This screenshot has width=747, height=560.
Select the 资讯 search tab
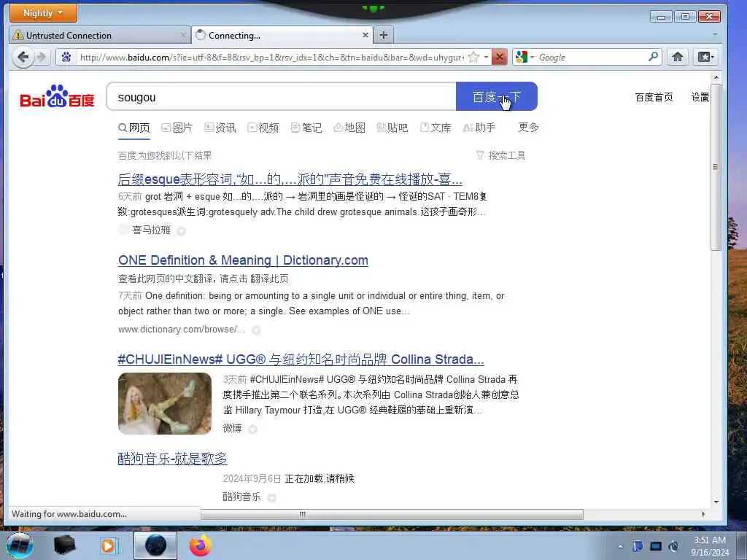(220, 128)
